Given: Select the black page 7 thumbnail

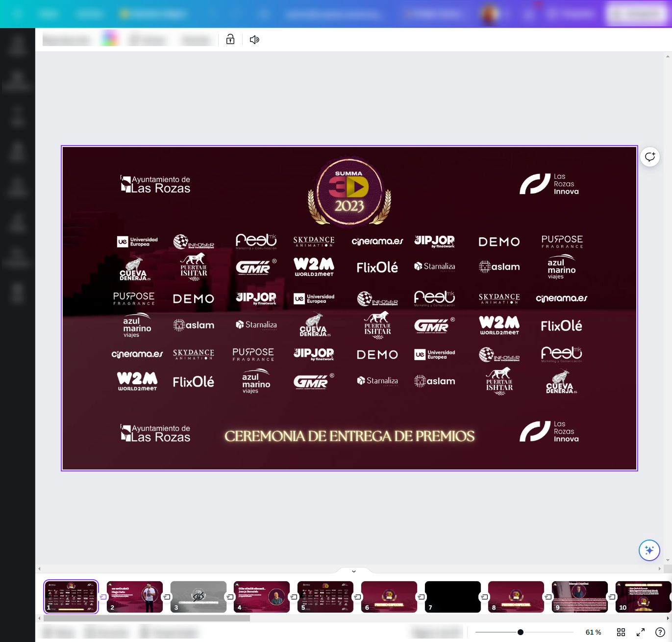Looking at the screenshot, I should 453,597.
